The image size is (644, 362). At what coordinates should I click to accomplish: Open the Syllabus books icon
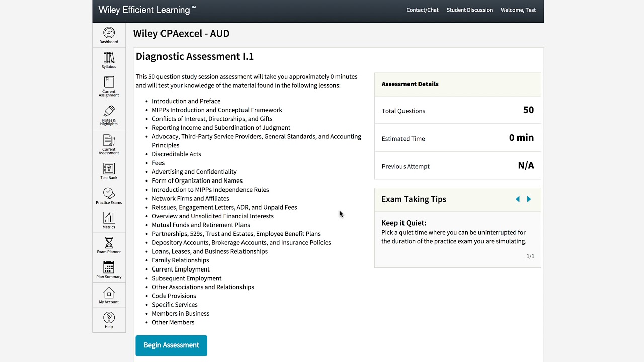109,58
